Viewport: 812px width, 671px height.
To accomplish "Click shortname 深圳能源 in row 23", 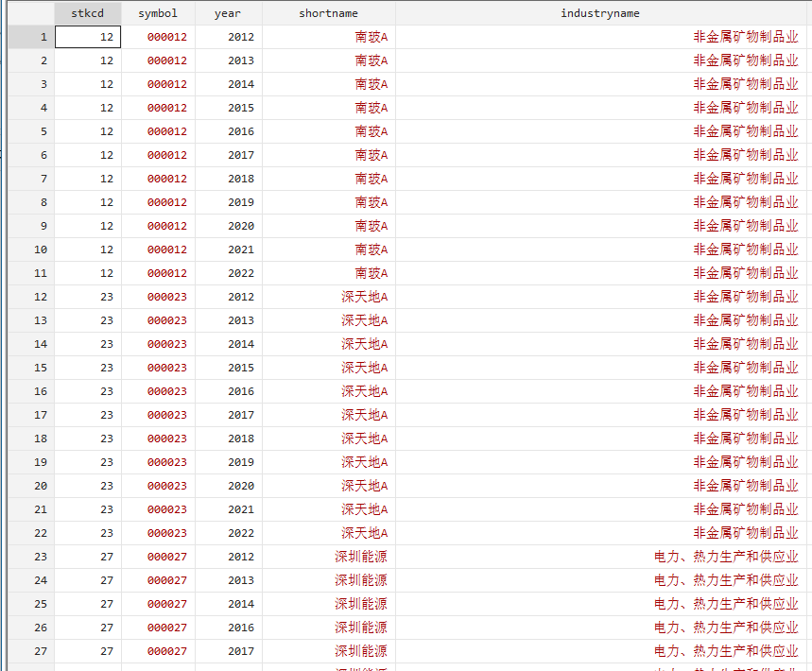I will [x=361, y=557].
